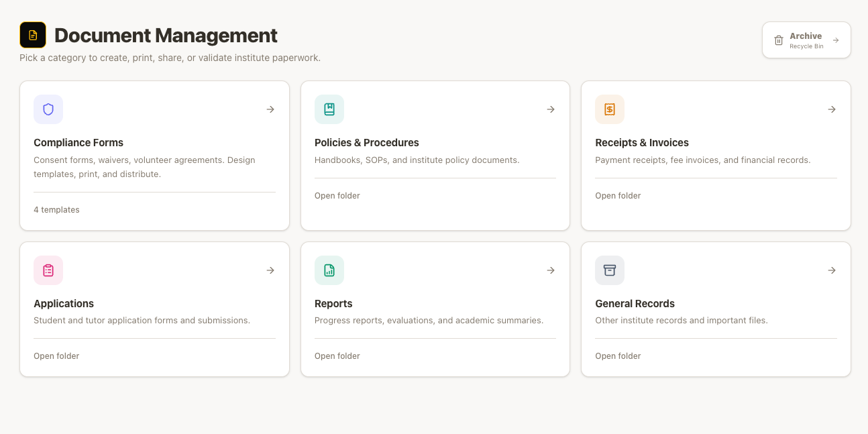Click the Archive trash bin icon
This screenshot has width=868, height=434.
779,40
